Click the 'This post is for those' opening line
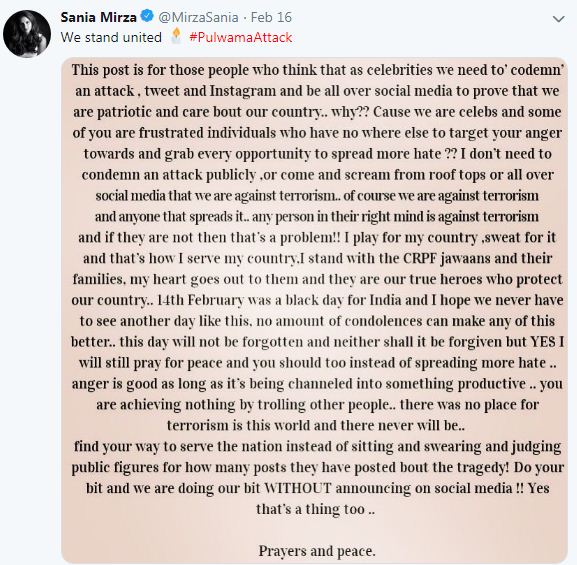Image resolution: width=577 pixels, height=565 pixels. pyautogui.click(x=317, y=70)
